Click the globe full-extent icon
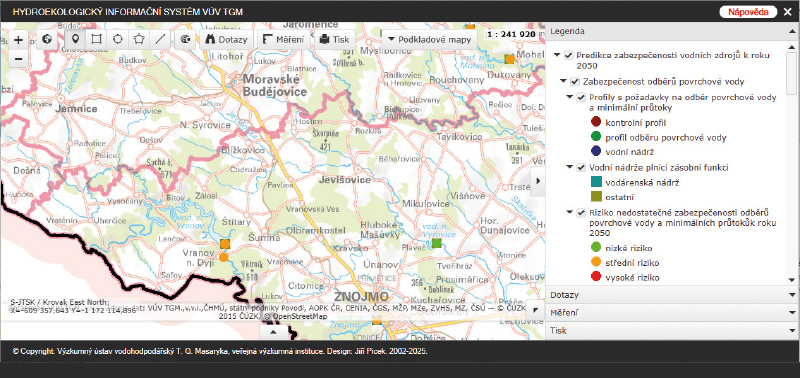Image resolution: width=800 pixels, height=378 pixels. tap(47, 39)
